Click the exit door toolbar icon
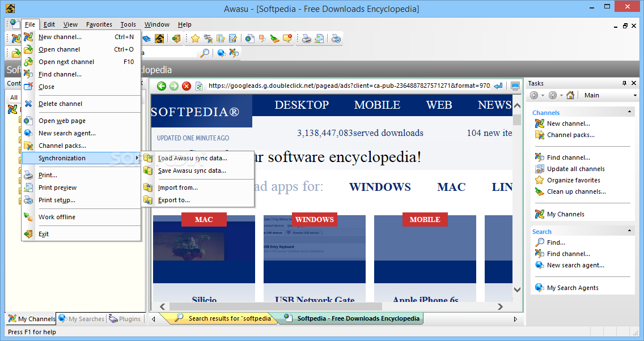Screen dimensions: 644x341 pos(176,39)
